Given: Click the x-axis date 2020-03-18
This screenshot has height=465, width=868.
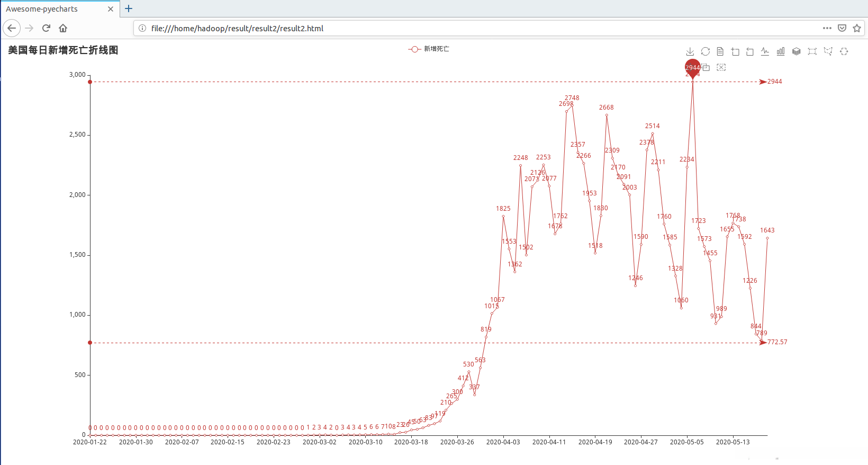Looking at the screenshot, I should click(411, 442).
